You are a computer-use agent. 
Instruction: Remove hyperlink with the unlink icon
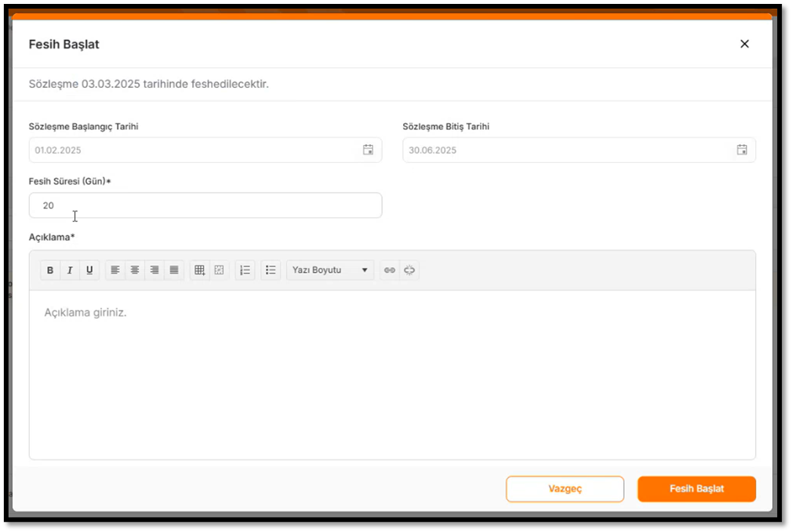[409, 270]
